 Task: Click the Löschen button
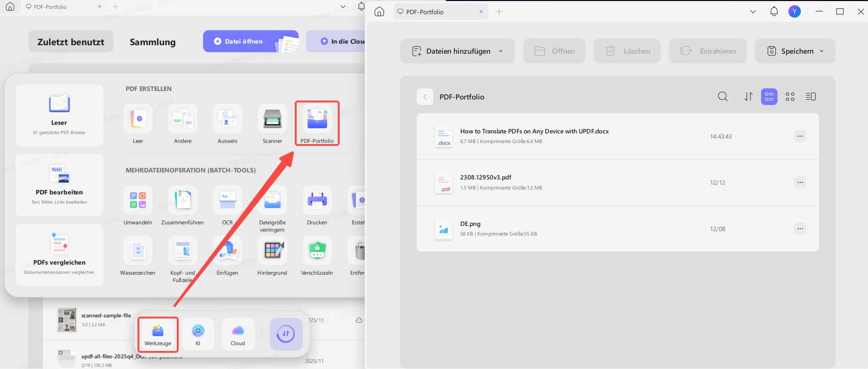627,51
